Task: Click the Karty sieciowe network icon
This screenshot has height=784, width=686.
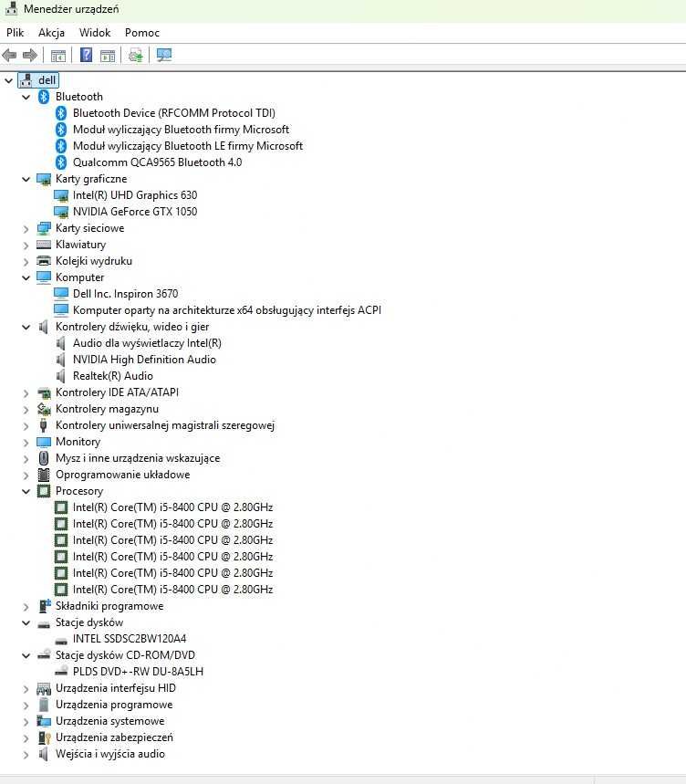Action: 44,228
